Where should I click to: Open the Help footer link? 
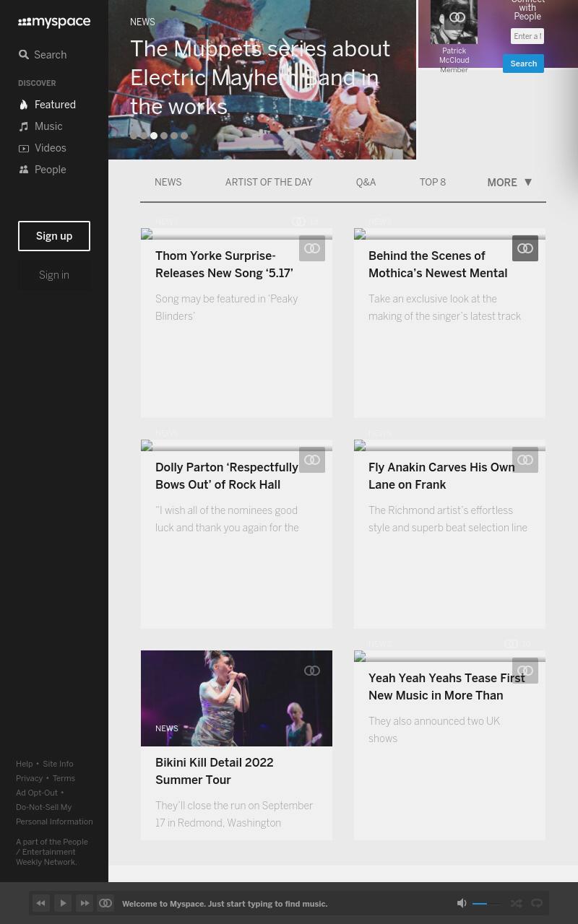coord(25,764)
